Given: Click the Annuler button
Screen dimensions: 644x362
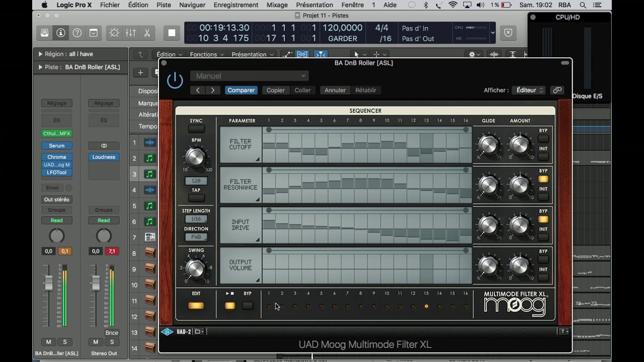Looking at the screenshot, I should (335, 90).
